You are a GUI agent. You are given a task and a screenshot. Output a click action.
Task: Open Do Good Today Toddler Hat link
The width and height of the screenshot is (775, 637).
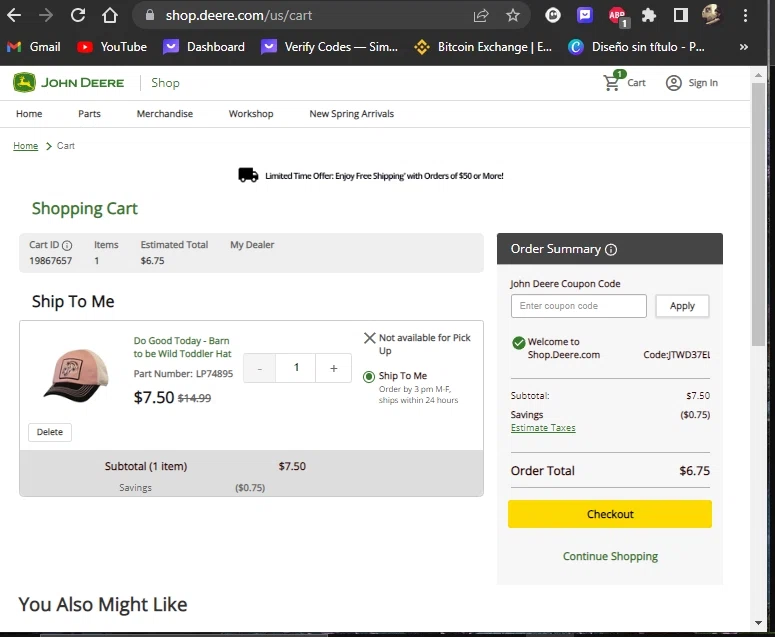tap(182, 347)
